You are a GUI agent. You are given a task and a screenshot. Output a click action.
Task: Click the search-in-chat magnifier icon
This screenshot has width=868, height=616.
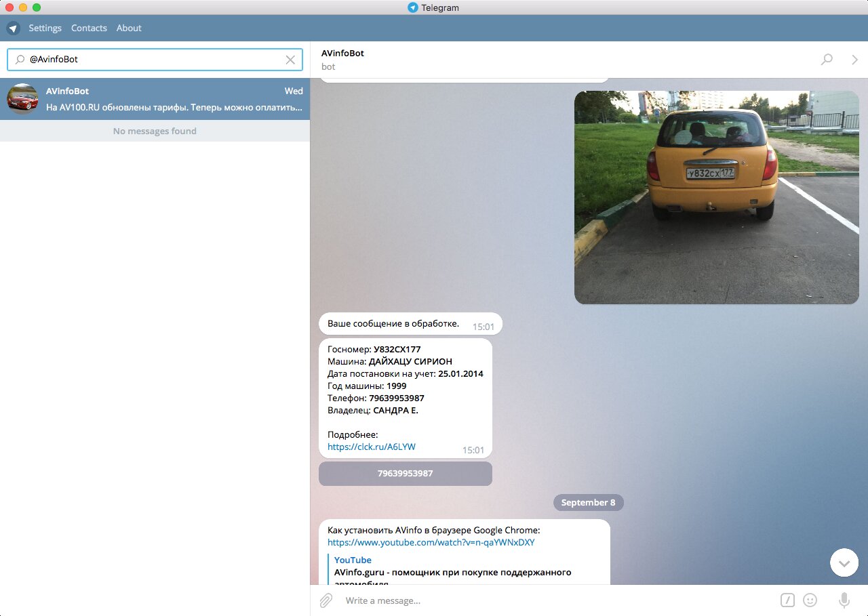[x=827, y=60]
